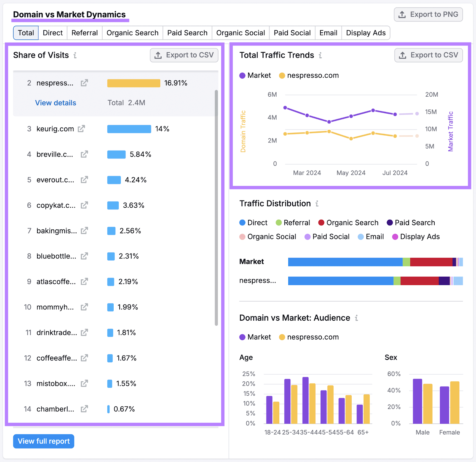Click the external link icon beside keurig.com
The height and width of the screenshot is (462, 476).
(x=81, y=129)
